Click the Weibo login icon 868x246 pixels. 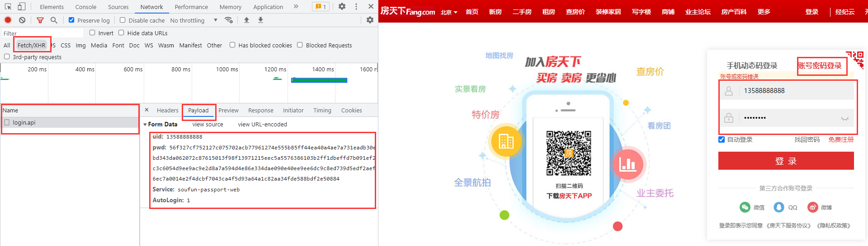(x=813, y=207)
